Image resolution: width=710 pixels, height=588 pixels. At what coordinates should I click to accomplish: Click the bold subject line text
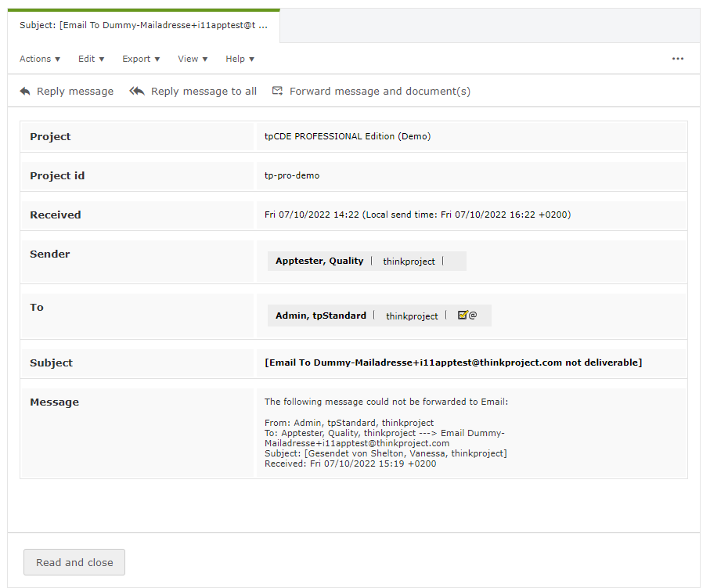(453, 363)
